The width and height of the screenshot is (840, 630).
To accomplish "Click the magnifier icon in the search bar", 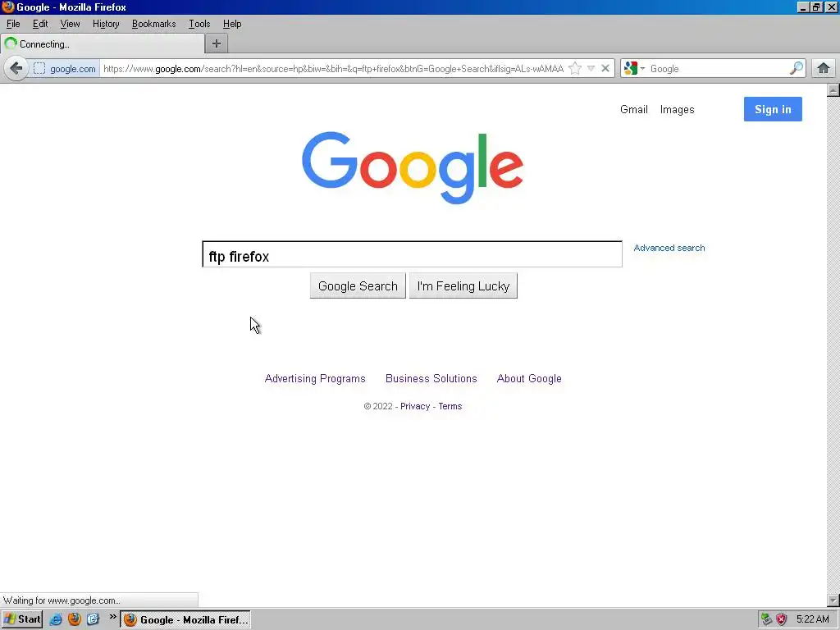I will 797,68.
